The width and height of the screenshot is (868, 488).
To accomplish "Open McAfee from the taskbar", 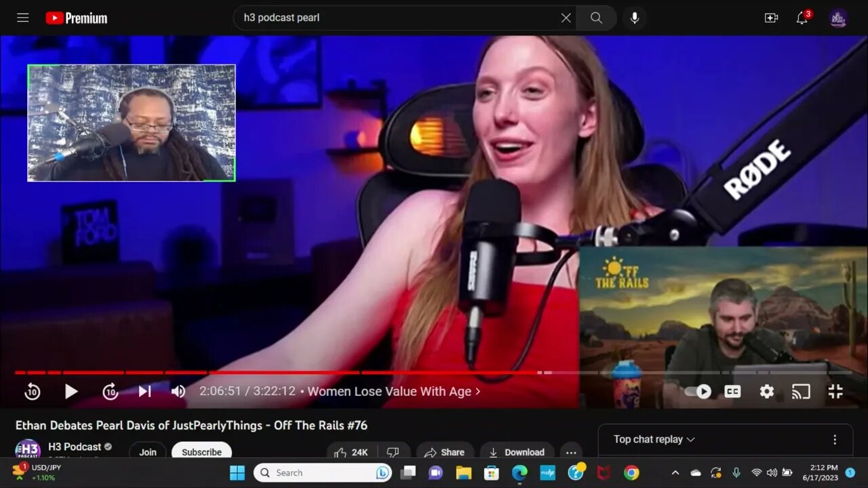I will (604, 472).
